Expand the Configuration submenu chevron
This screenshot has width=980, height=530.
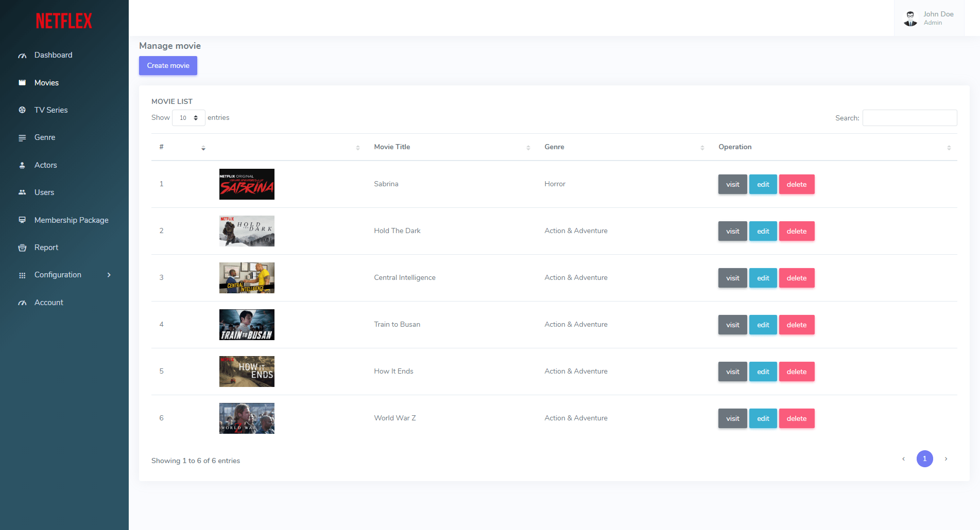pos(109,275)
